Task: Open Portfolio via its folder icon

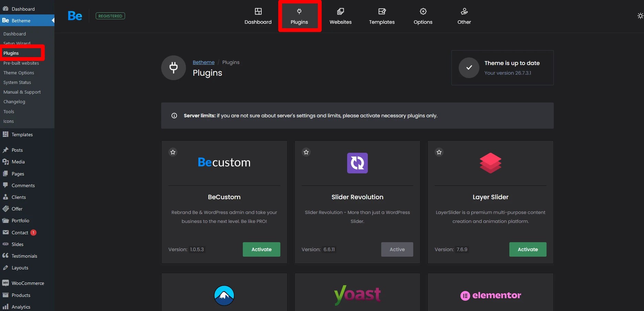Action: (6, 220)
